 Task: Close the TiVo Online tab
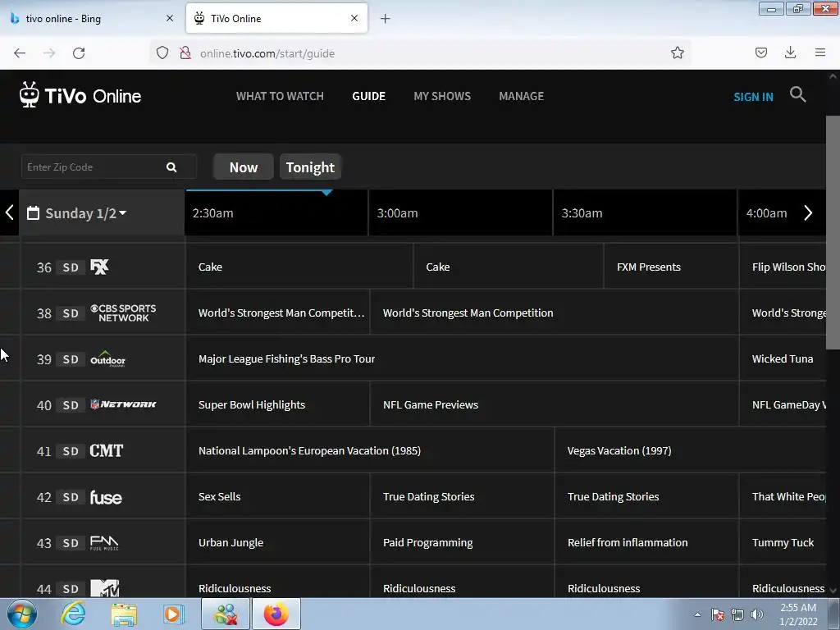[x=354, y=18]
